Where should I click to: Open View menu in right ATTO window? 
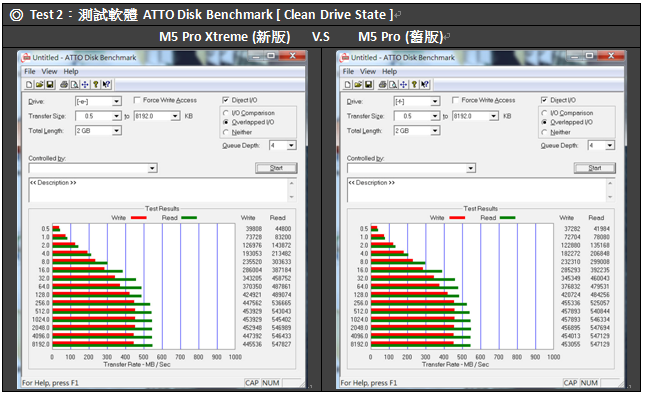click(x=368, y=71)
